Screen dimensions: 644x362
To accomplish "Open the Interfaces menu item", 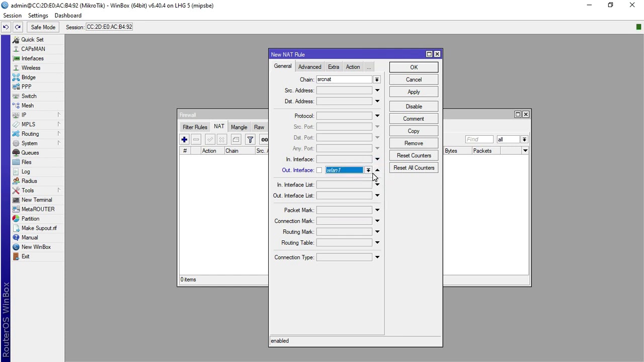I will (32, 58).
